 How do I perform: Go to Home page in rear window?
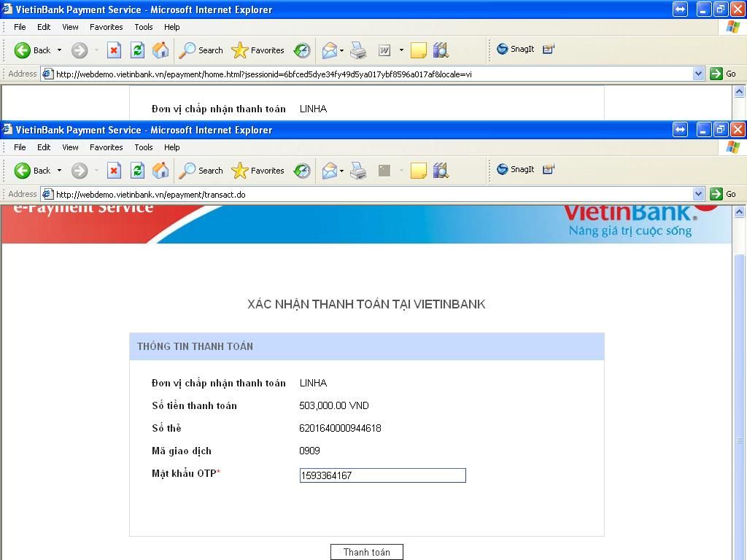(x=160, y=50)
